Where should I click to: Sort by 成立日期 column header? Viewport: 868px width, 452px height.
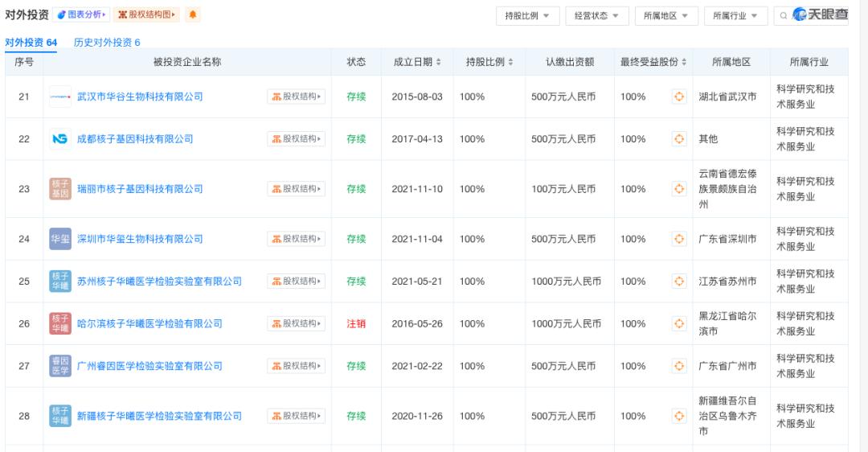(417, 62)
